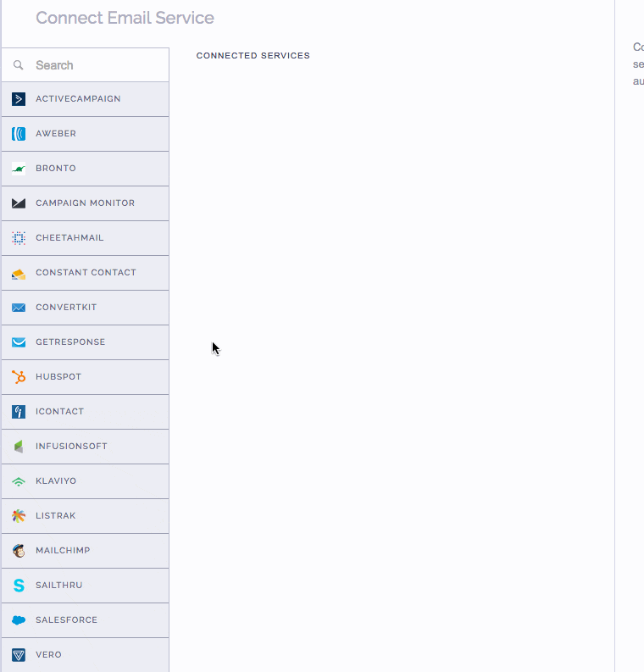Select VERO at the list bottom
The height and width of the screenshot is (672, 644).
pos(86,655)
